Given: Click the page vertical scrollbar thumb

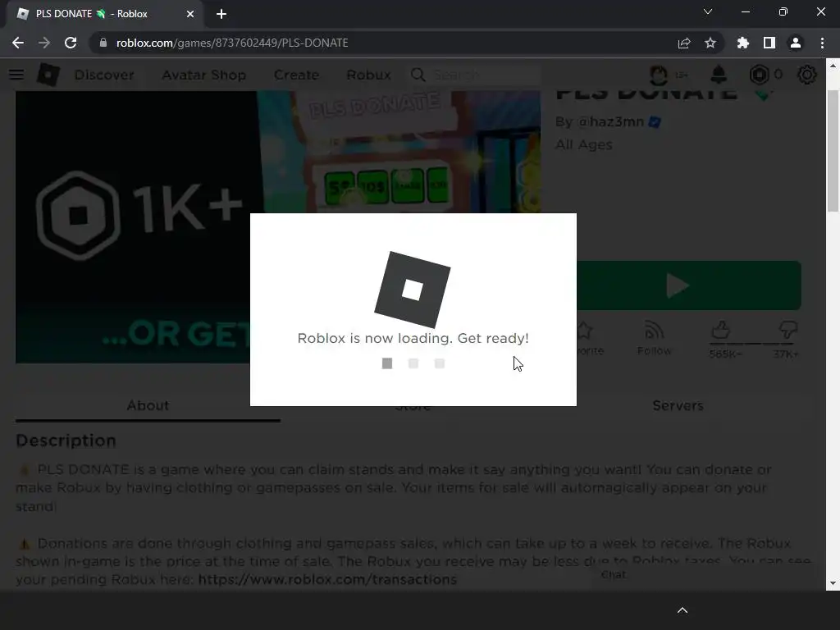Looking at the screenshot, I should pyautogui.click(x=833, y=151).
